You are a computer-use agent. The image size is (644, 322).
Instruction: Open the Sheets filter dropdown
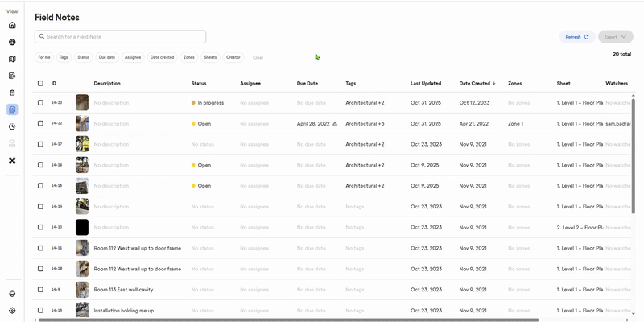click(210, 57)
